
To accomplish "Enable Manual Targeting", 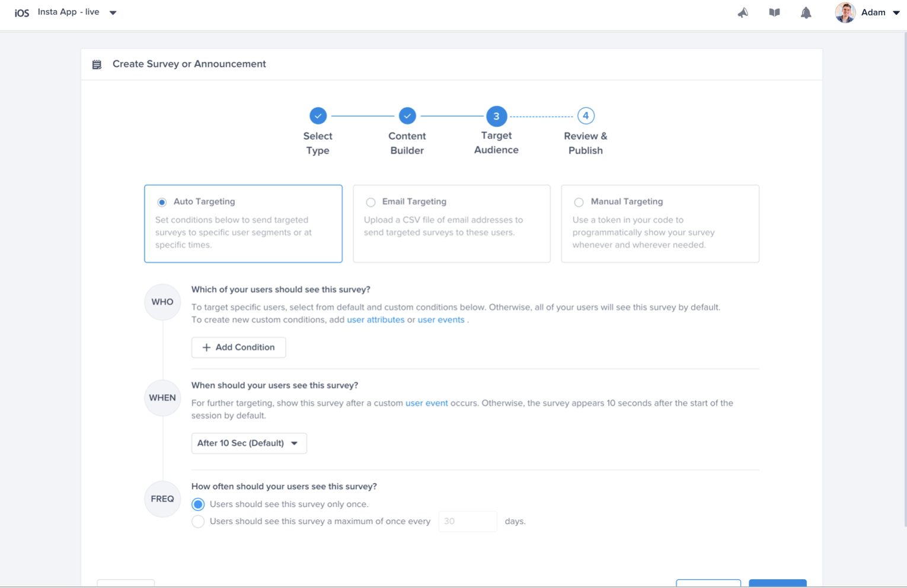I will [579, 202].
